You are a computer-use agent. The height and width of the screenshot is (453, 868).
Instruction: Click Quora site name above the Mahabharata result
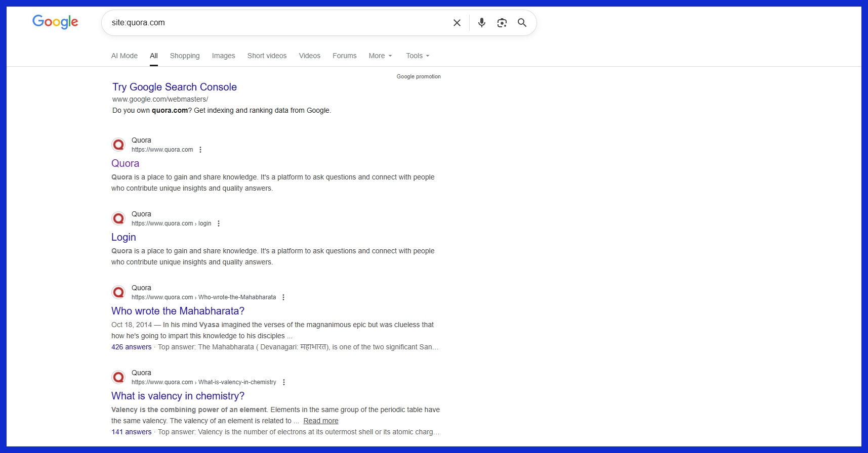coord(141,288)
